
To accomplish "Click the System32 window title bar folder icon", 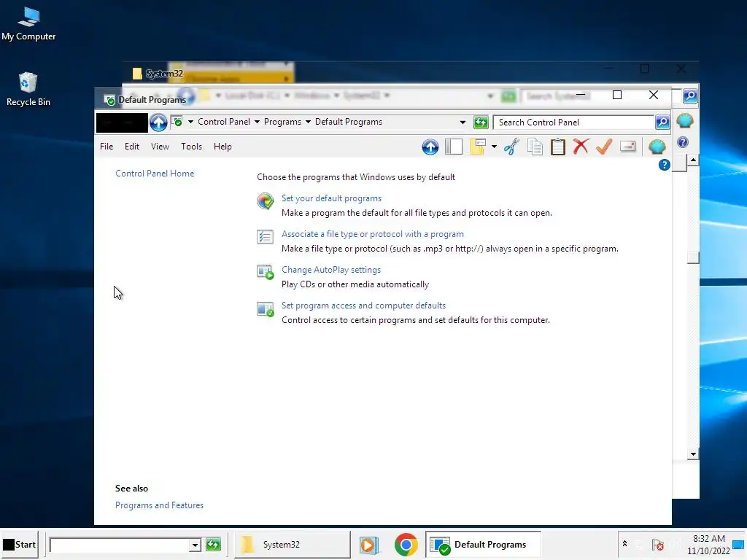I will 137,74.
